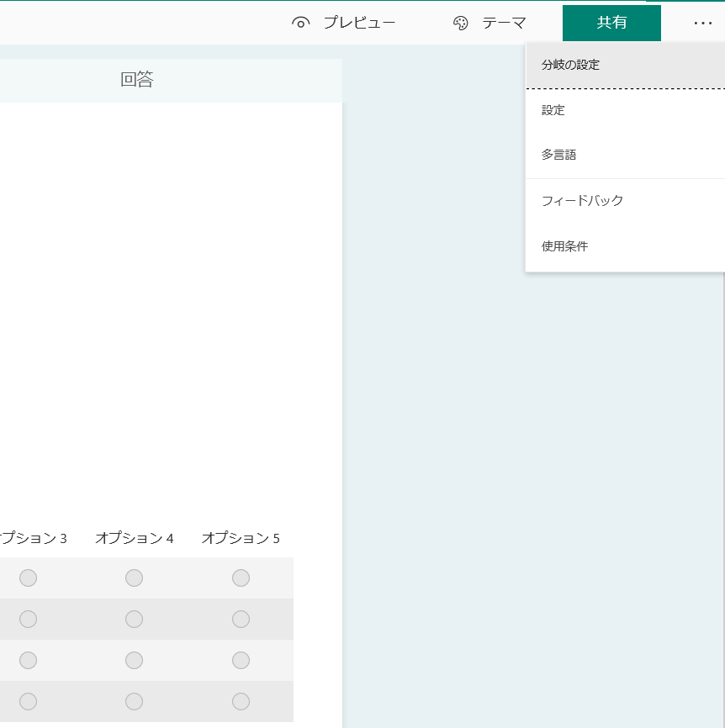Select オプション 4 radio in third row
The image size is (725, 728).
click(x=135, y=660)
